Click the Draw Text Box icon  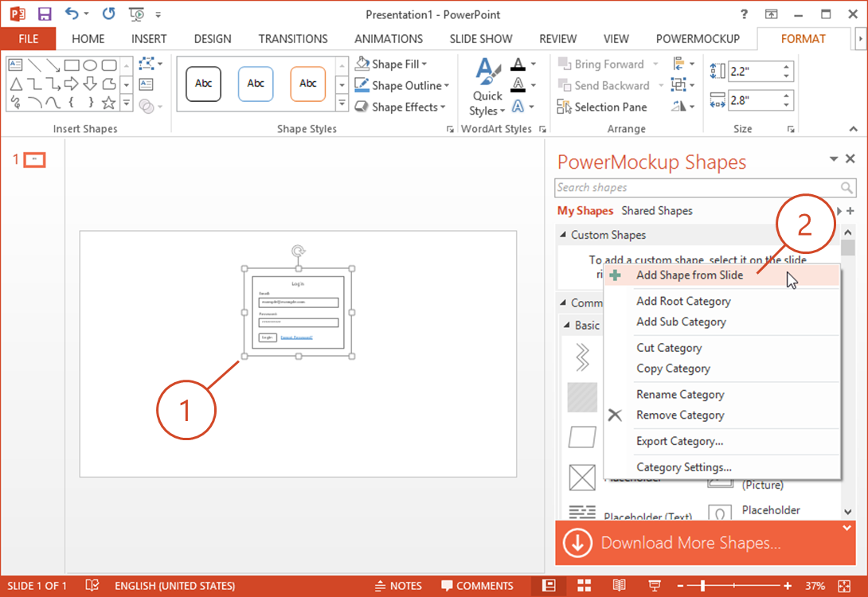click(x=147, y=84)
